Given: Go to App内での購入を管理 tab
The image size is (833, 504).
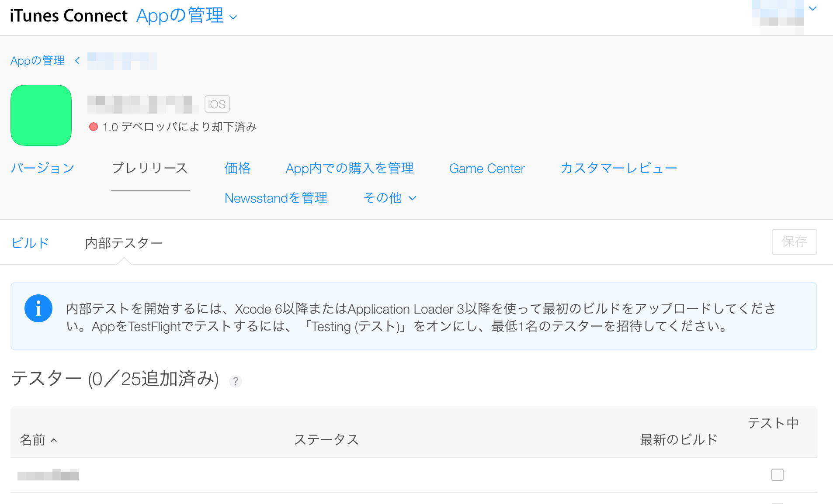Looking at the screenshot, I should coord(350,168).
